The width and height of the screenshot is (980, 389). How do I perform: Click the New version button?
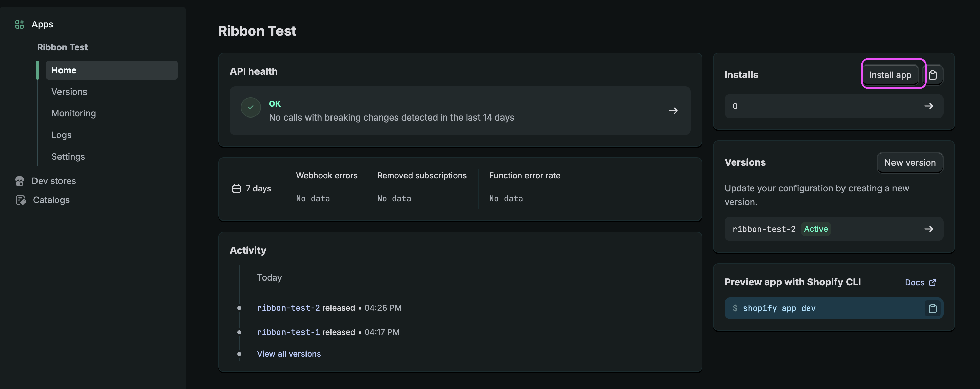pos(910,162)
